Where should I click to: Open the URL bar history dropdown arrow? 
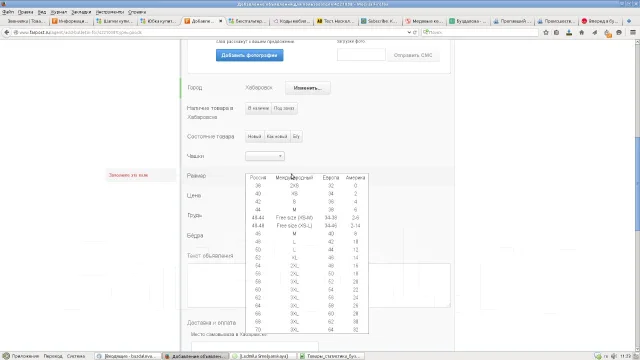pyautogui.click(x=409, y=32)
